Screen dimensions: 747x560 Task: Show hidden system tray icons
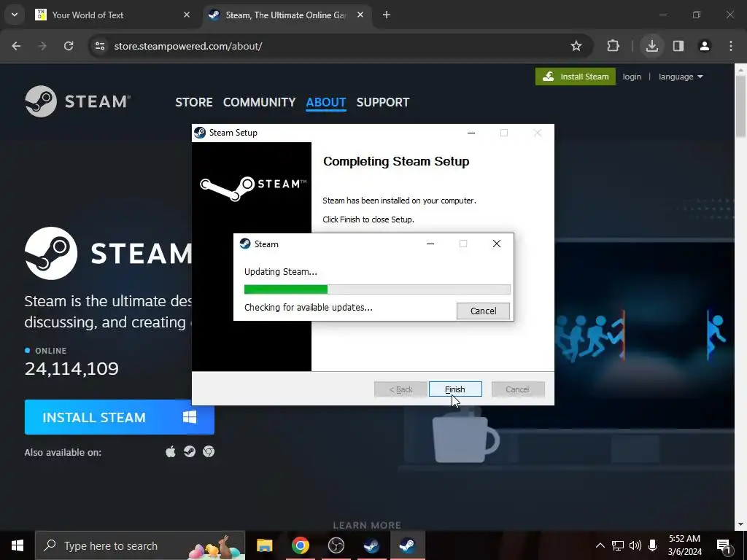[600, 545]
